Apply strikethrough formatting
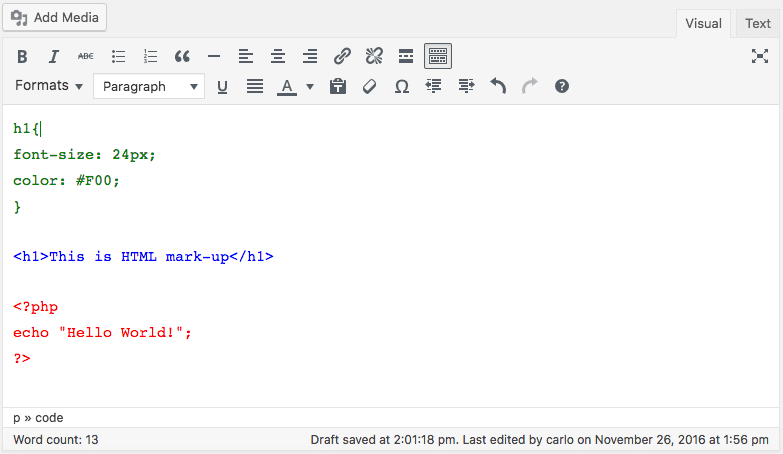Image resolution: width=783 pixels, height=454 pixels. (86, 56)
